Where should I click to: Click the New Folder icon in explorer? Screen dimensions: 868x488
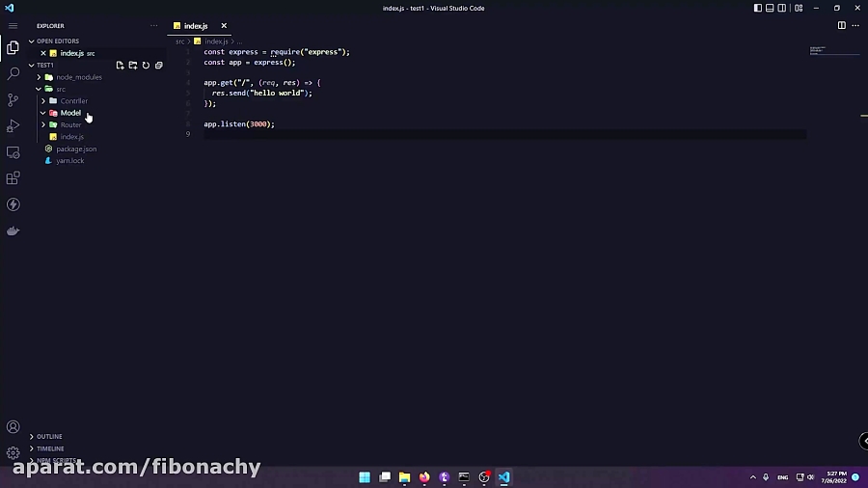[x=133, y=66]
